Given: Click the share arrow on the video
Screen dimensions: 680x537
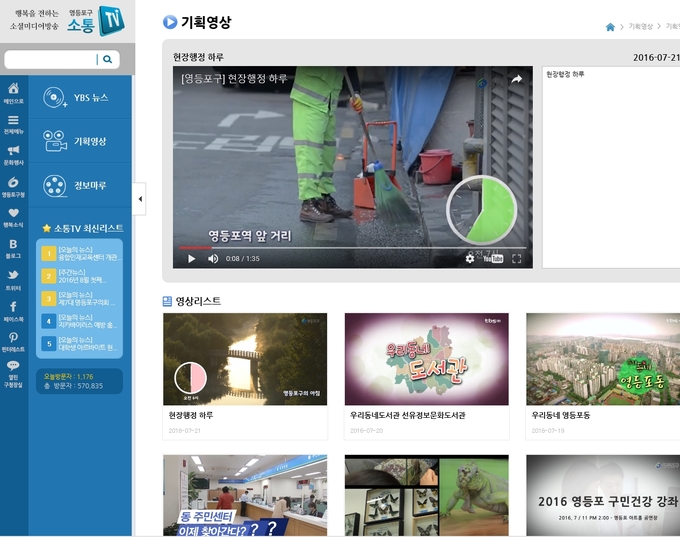Looking at the screenshot, I should (516, 80).
